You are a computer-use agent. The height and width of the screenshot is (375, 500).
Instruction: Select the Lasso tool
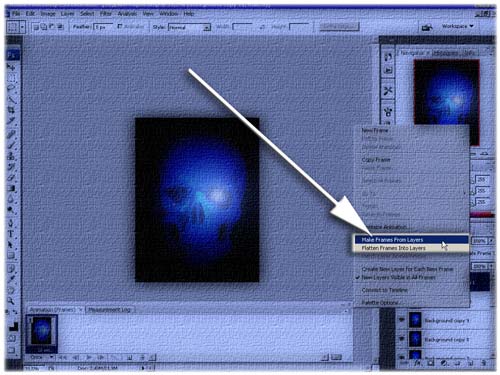click(11, 89)
